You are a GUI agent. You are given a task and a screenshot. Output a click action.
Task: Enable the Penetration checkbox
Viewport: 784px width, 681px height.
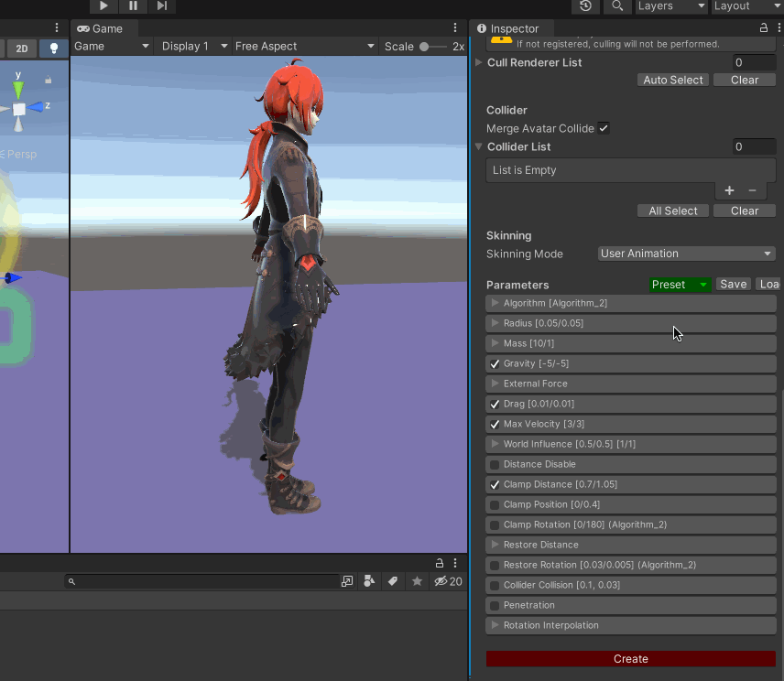[495, 605]
